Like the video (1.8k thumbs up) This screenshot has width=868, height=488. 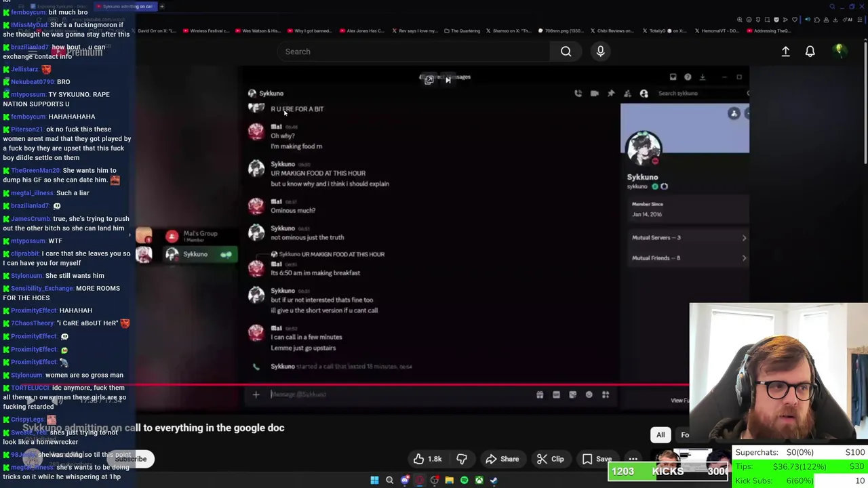point(427,459)
